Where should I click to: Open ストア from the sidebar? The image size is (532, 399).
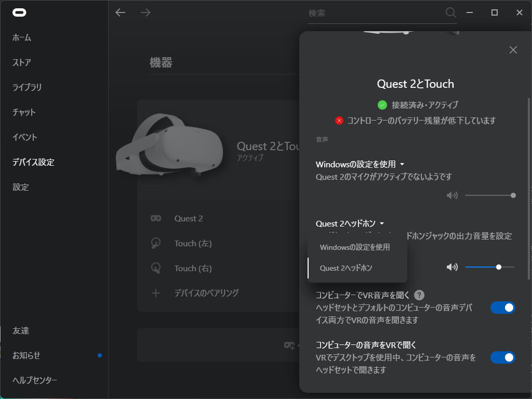(21, 62)
